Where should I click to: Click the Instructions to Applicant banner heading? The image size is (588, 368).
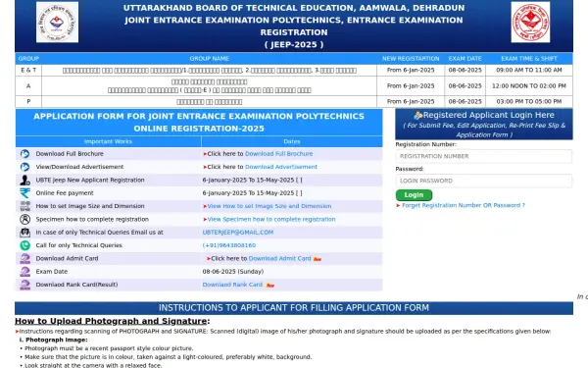pyautogui.click(x=294, y=308)
